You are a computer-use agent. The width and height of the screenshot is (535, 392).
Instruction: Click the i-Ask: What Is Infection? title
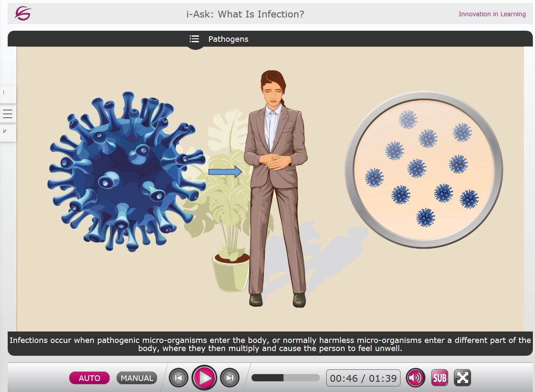point(245,14)
